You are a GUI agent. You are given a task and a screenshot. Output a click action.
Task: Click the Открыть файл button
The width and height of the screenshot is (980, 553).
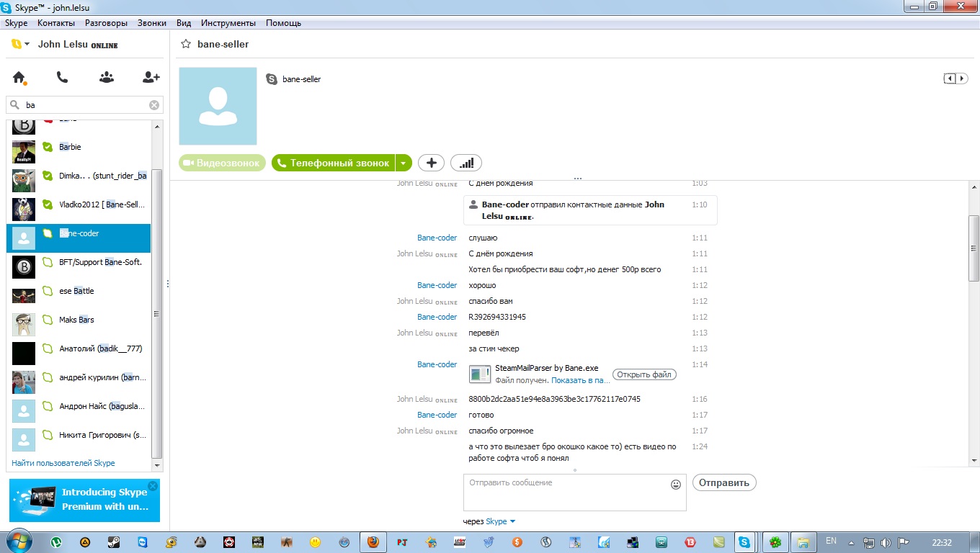click(644, 374)
